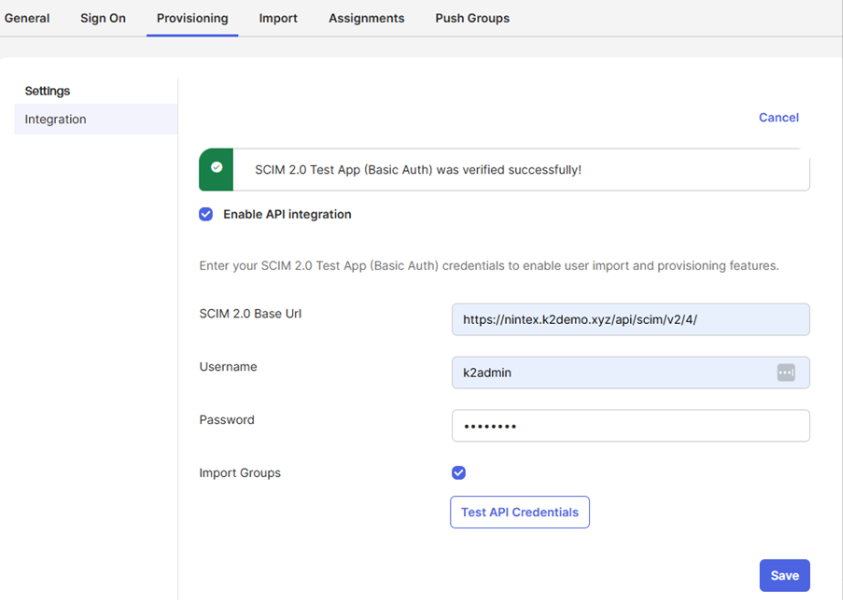Screen dimensions: 843x600
Task: Switch to the Sign On tab
Action: [103, 18]
